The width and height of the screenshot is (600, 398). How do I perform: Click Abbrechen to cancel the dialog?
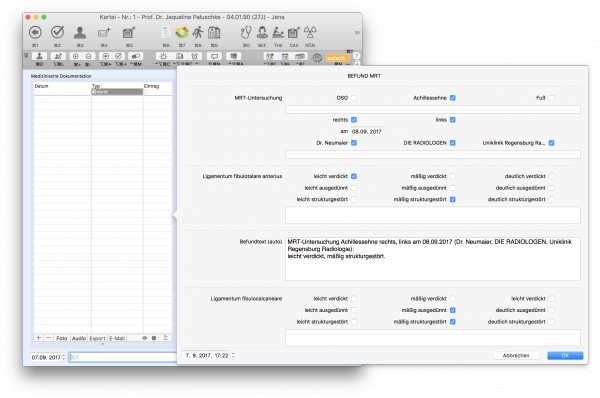click(516, 356)
